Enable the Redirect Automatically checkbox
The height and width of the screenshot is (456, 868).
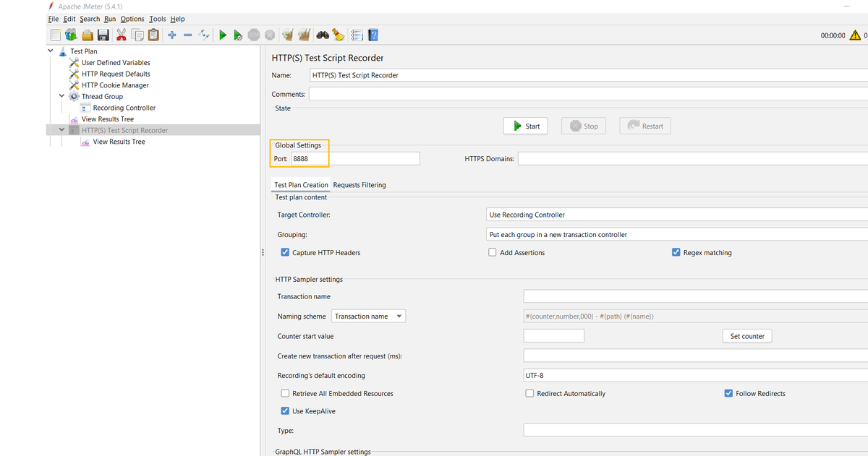[530, 393]
